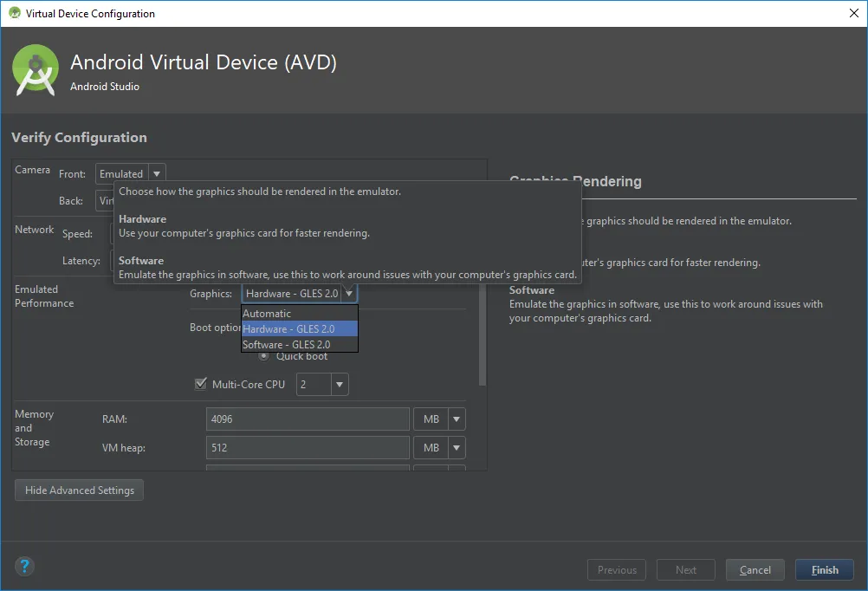Click the Graphics label
The height and width of the screenshot is (591, 868).
pyautogui.click(x=211, y=294)
